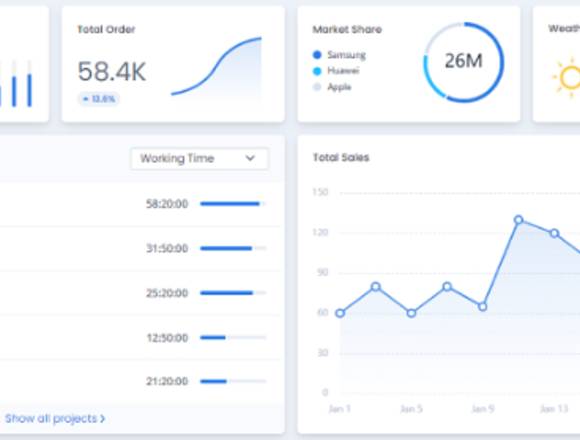Image resolution: width=580 pixels, height=440 pixels.
Task: Click the 13.6% growth badge
Action: click(x=98, y=99)
